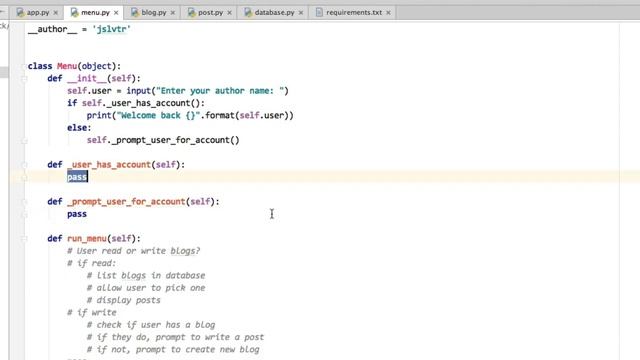This screenshot has height=360, width=640.
Task: Collapse the _prompt_user_for_account method fold marker
Action: tap(24, 202)
